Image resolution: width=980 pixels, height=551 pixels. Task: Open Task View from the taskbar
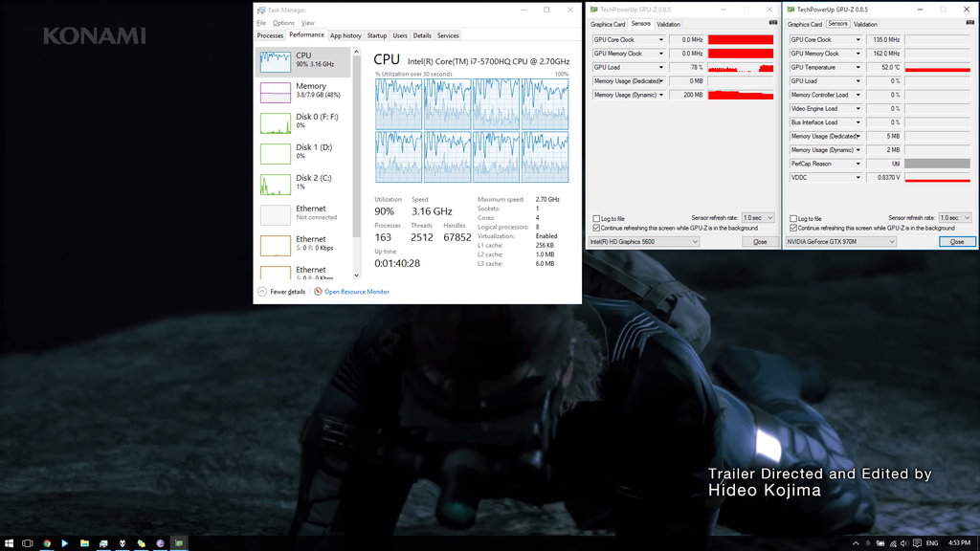28,543
